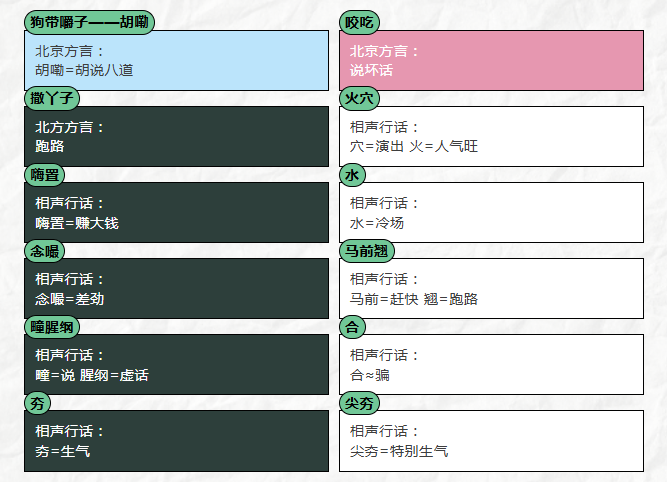Select the 撒丫子 label tag
The width and height of the screenshot is (667, 482).
coord(52,98)
